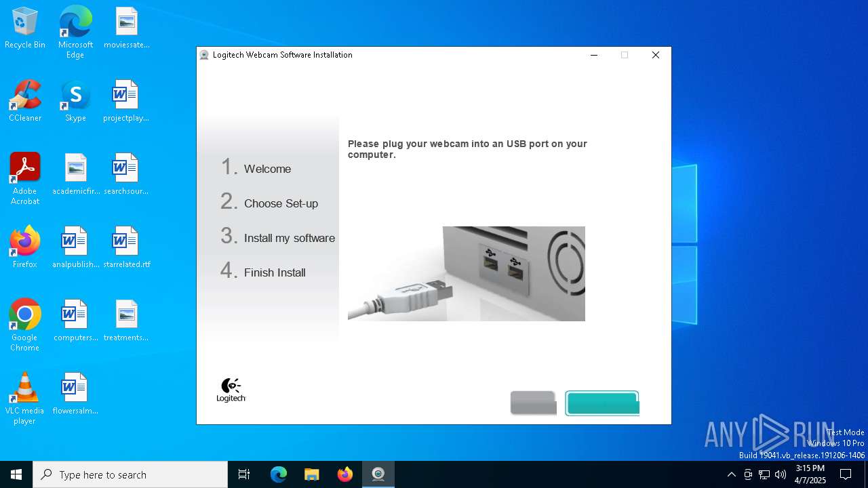This screenshot has width=868, height=488.
Task: Close the Logitech installer window
Action: tap(656, 55)
